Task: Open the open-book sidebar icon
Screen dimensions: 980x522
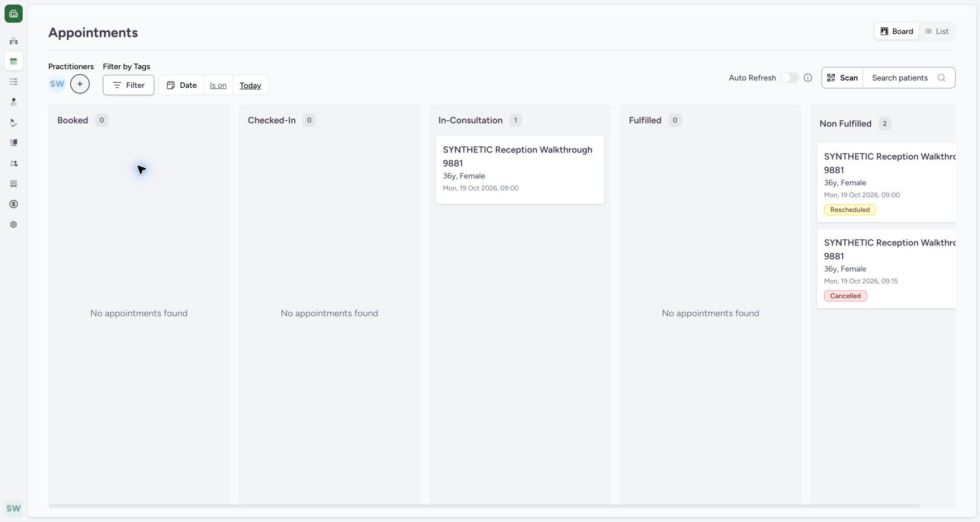Action: 14,143
